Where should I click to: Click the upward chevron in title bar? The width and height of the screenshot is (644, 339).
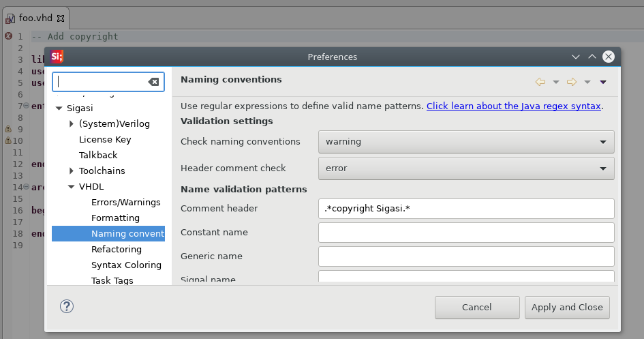pos(592,57)
